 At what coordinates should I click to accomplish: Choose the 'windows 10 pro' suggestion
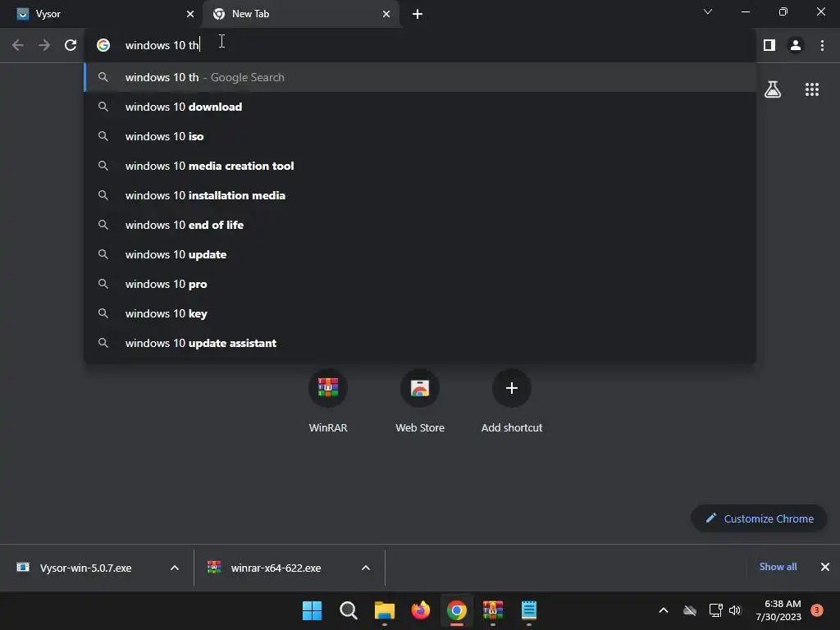tap(420, 283)
